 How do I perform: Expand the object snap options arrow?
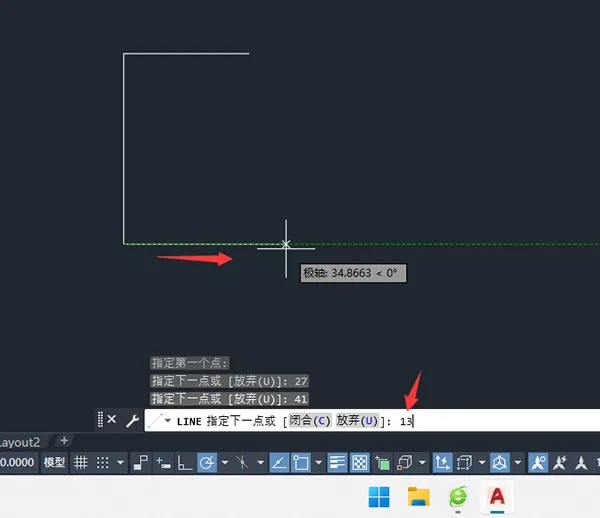click(x=319, y=463)
